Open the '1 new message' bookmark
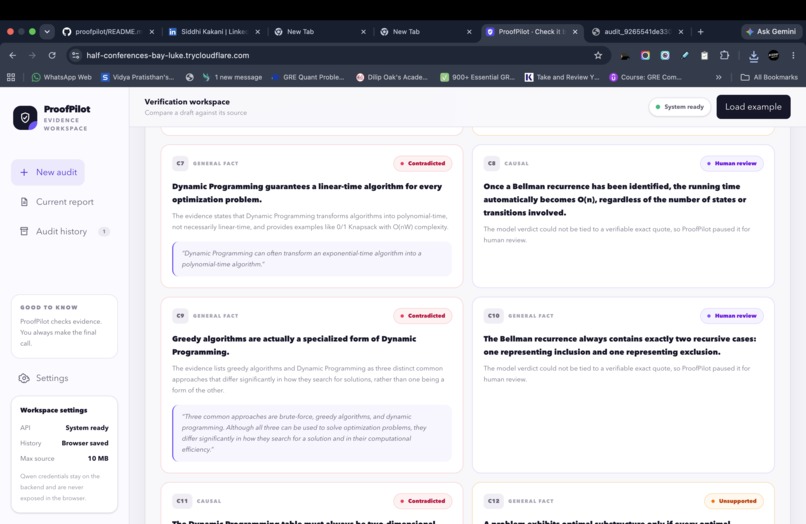This screenshot has height=524, width=806. coord(232,78)
